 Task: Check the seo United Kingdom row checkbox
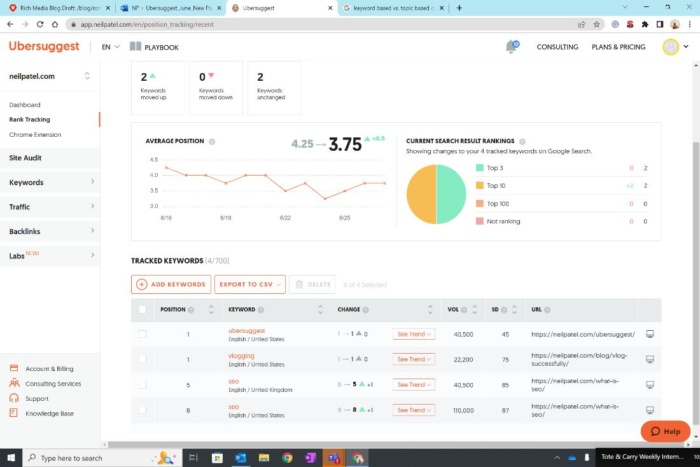[142, 385]
